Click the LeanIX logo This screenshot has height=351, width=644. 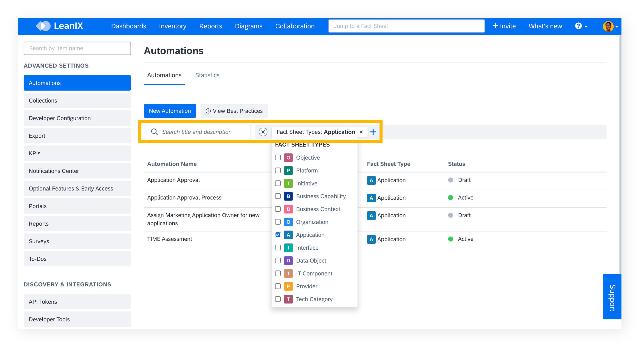pyautogui.click(x=59, y=26)
